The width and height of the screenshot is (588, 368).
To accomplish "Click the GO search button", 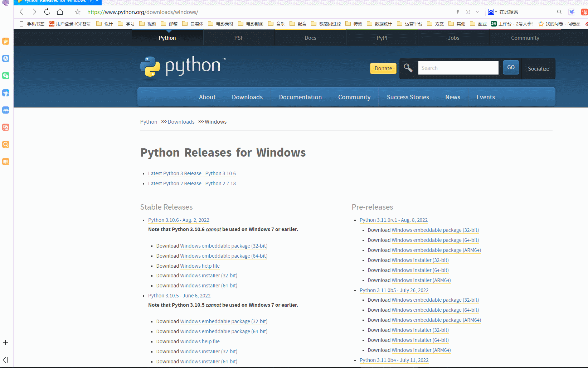I will pyautogui.click(x=511, y=67).
